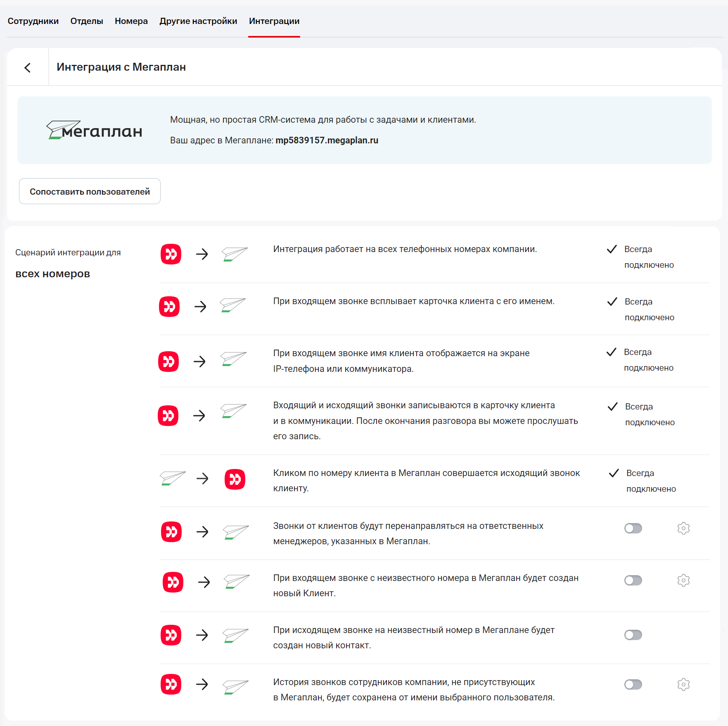
Task: Open settings gear for call history user
Action: pyautogui.click(x=683, y=684)
